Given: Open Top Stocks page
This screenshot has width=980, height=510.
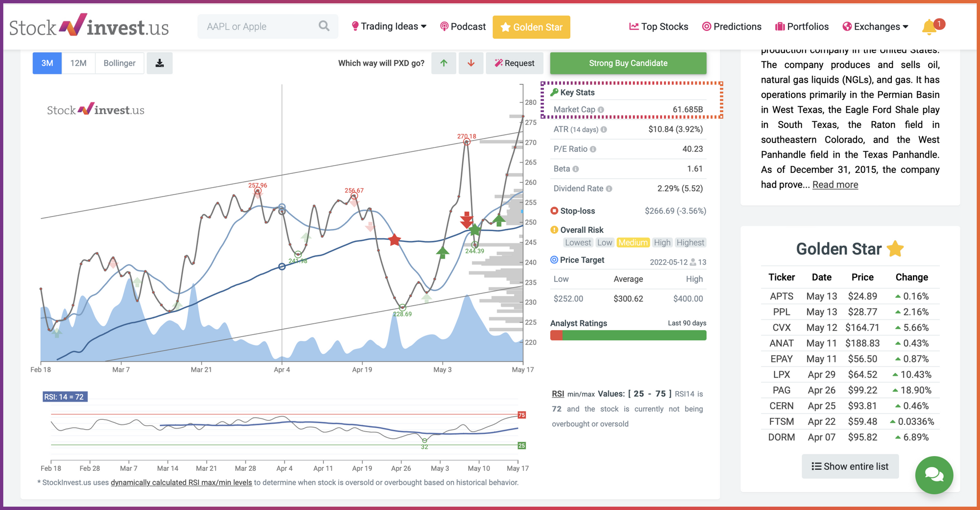Looking at the screenshot, I should (659, 26).
